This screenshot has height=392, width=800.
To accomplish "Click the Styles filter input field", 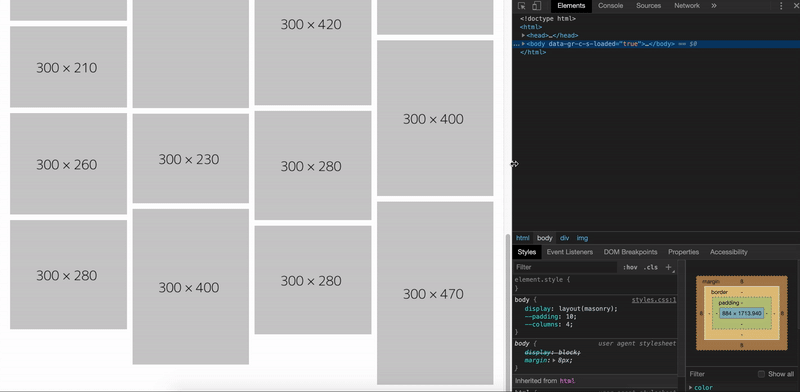I will point(565,267).
